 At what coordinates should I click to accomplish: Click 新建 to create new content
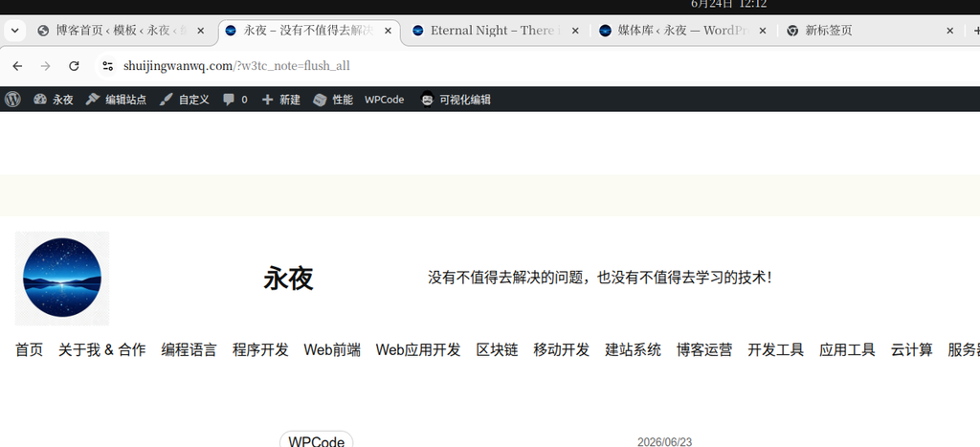pos(280,100)
